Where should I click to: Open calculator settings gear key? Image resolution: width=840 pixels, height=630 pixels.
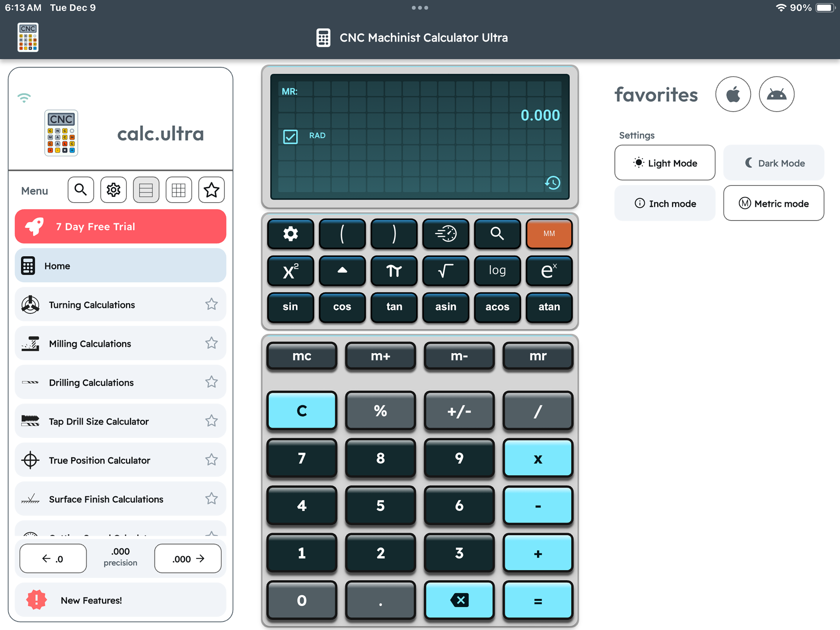[x=291, y=234]
